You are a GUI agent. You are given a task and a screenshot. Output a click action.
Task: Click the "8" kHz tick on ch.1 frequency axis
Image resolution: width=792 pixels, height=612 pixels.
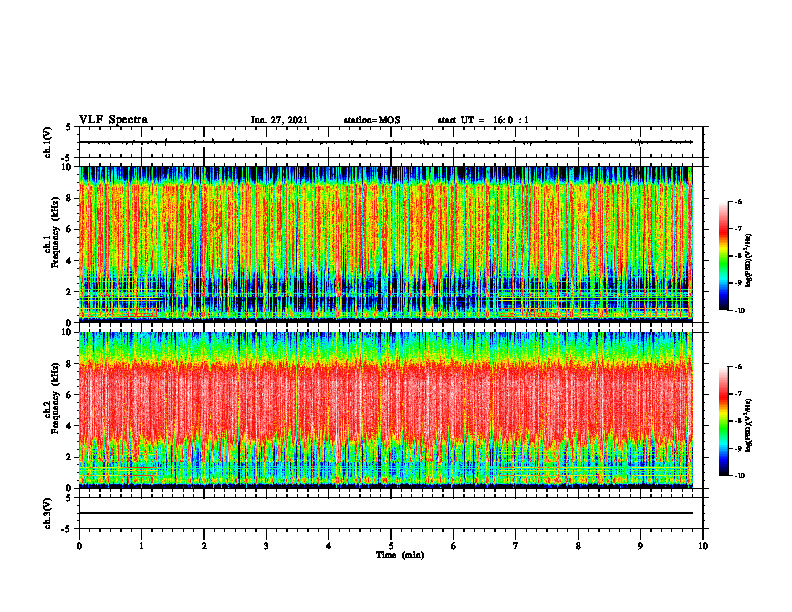[69, 198]
